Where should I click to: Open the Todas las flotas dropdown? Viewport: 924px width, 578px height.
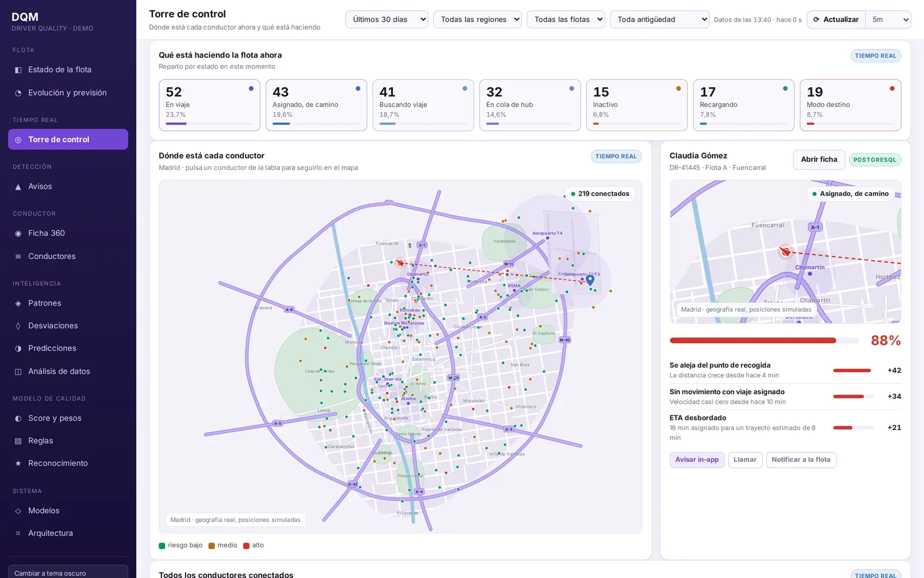click(x=566, y=20)
